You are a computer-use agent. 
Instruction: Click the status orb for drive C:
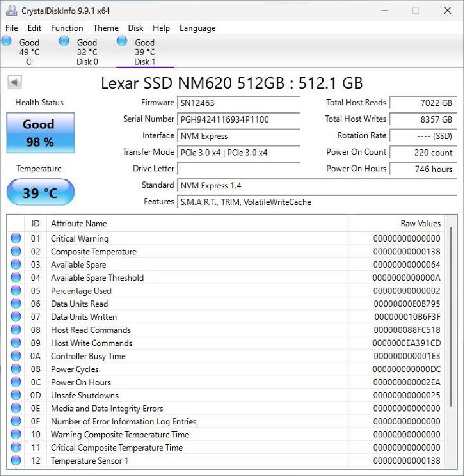tap(6, 41)
